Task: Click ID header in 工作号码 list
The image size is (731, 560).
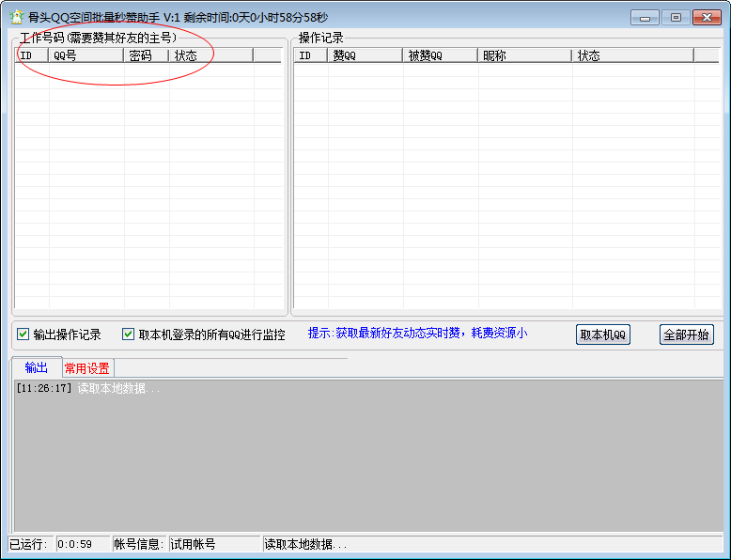Action: pos(32,55)
